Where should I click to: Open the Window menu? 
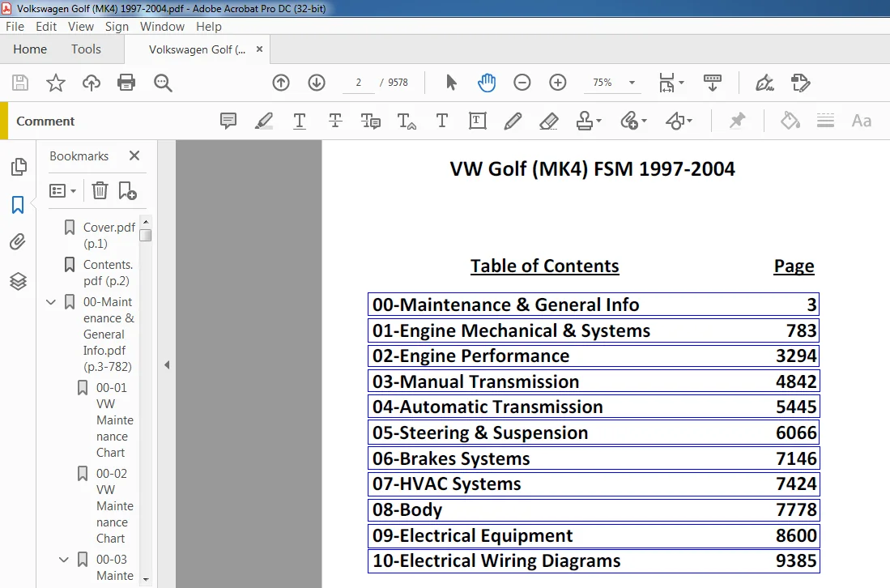pyautogui.click(x=162, y=27)
